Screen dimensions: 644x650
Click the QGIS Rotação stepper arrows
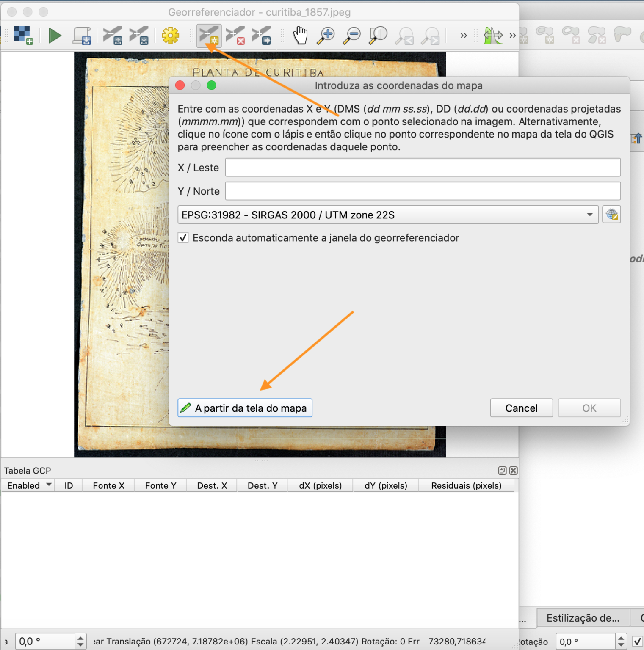[x=620, y=642]
